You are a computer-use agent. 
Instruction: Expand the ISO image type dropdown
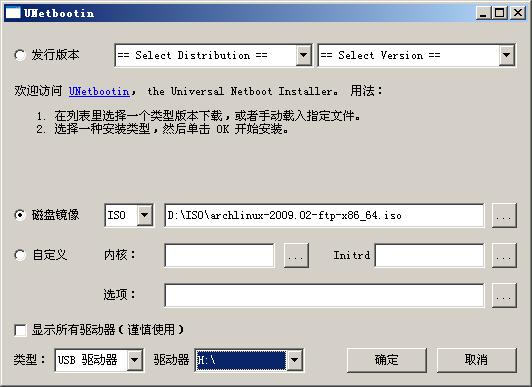click(x=129, y=215)
